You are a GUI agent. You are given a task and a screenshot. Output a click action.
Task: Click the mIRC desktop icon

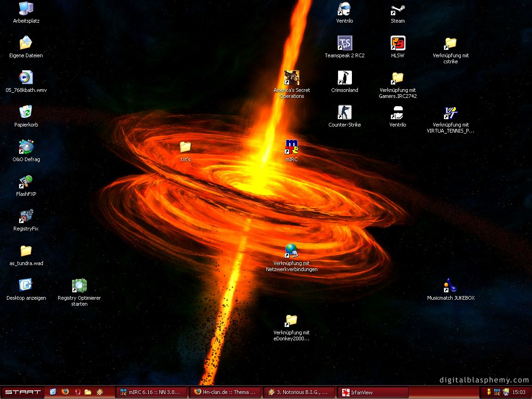[291, 147]
